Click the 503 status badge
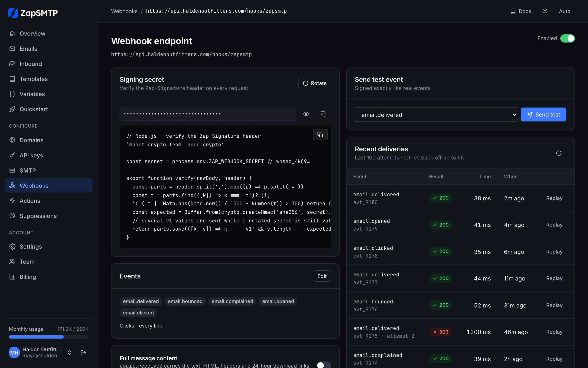588x368 pixels. pyautogui.click(x=440, y=332)
